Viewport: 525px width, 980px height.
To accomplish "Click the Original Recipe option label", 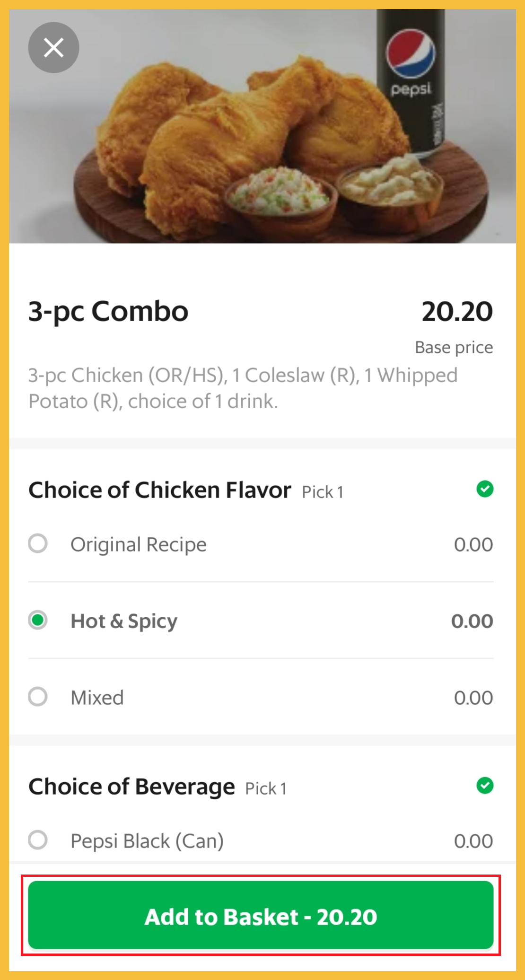I will click(139, 544).
